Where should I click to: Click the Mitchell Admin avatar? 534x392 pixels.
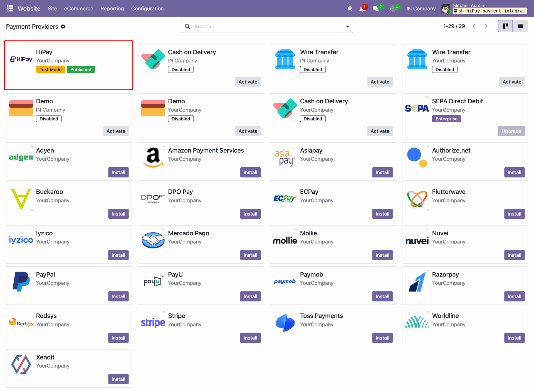click(446, 9)
